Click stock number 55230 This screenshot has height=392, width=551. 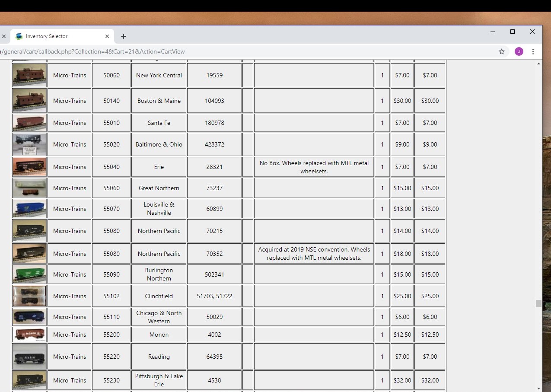[x=111, y=380]
